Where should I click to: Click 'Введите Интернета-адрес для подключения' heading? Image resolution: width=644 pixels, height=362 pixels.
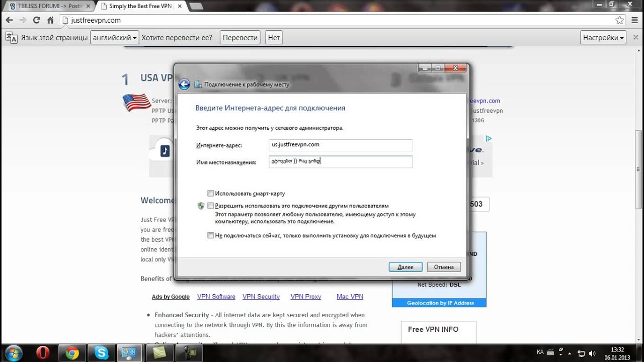270,108
